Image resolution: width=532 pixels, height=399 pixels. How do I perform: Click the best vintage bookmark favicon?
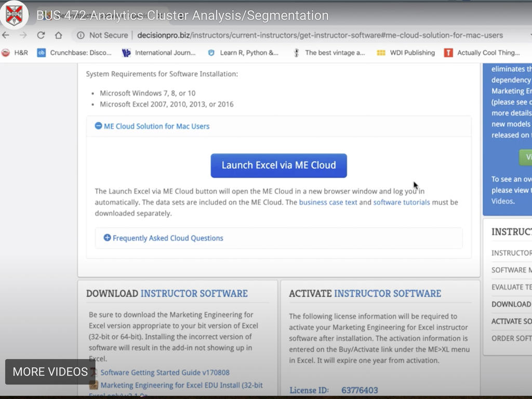[296, 52]
